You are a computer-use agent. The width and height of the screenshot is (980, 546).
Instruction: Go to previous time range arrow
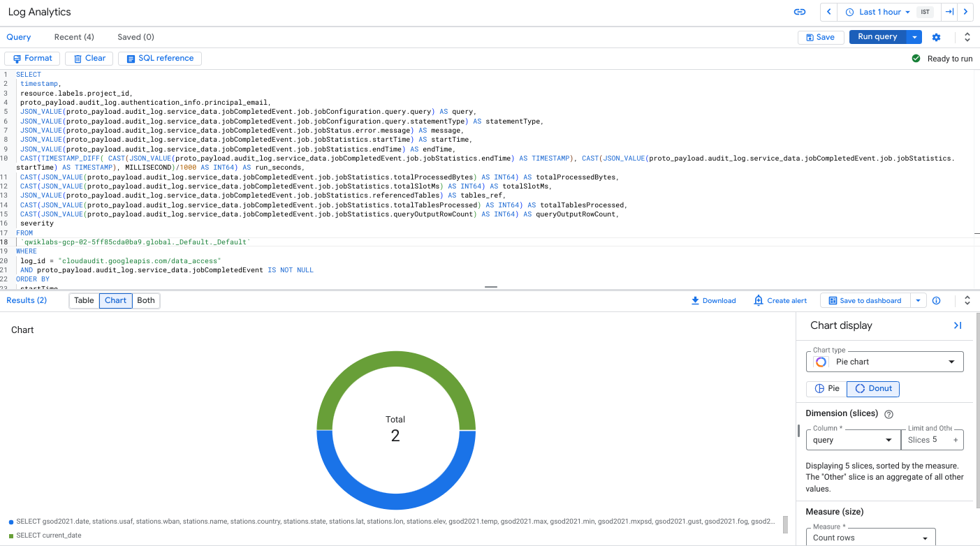(828, 12)
